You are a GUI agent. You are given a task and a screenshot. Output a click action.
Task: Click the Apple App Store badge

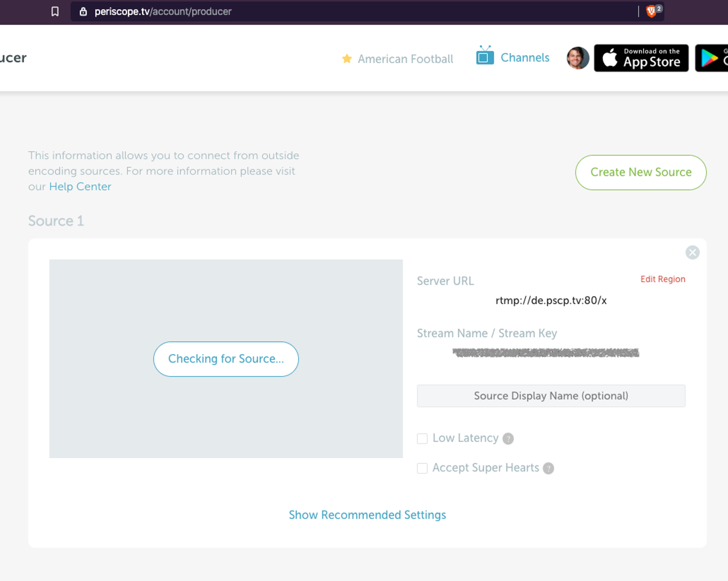point(641,58)
